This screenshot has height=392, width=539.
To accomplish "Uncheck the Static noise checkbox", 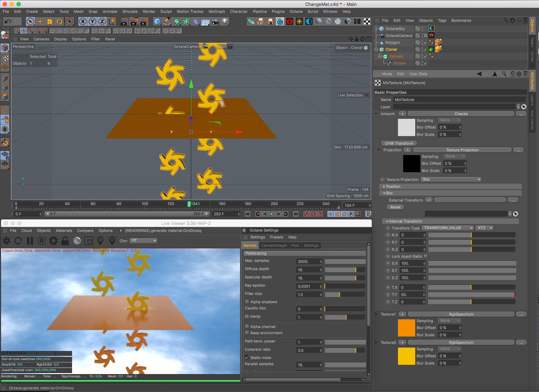I will click(247, 358).
